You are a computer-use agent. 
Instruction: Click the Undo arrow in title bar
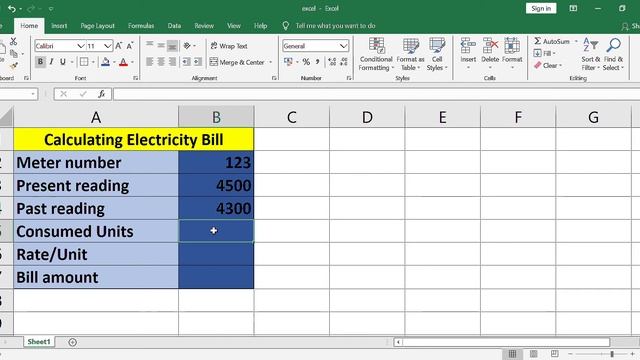click(x=11, y=9)
